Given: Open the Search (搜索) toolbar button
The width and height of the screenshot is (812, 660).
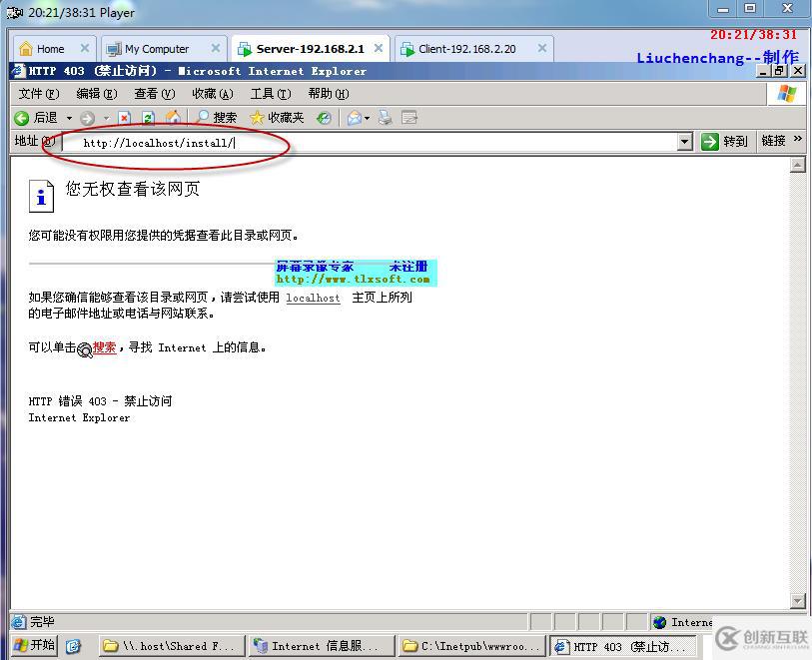Looking at the screenshot, I should click(217, 118).
